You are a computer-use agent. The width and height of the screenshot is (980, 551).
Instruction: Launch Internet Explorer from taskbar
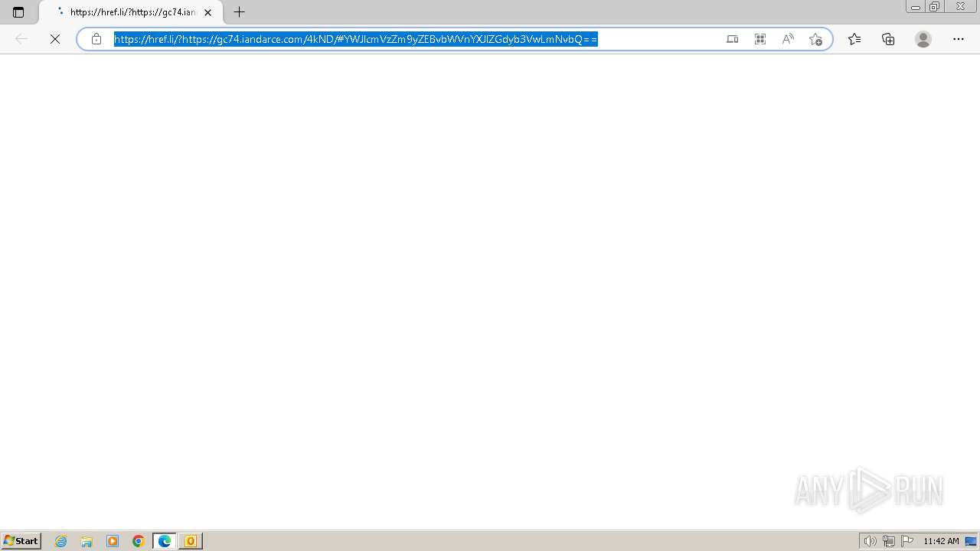tap(61, 541)
